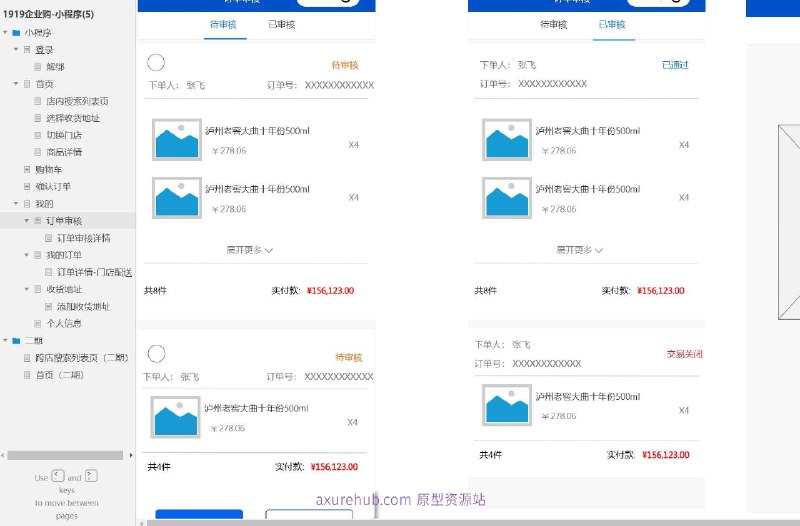800x526 pixels.
Task: Click the page icon beside 我的
Action: coord(27,204)
